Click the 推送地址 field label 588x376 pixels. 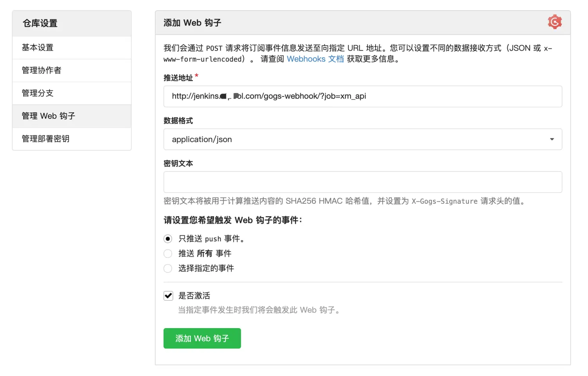[178, 78]
